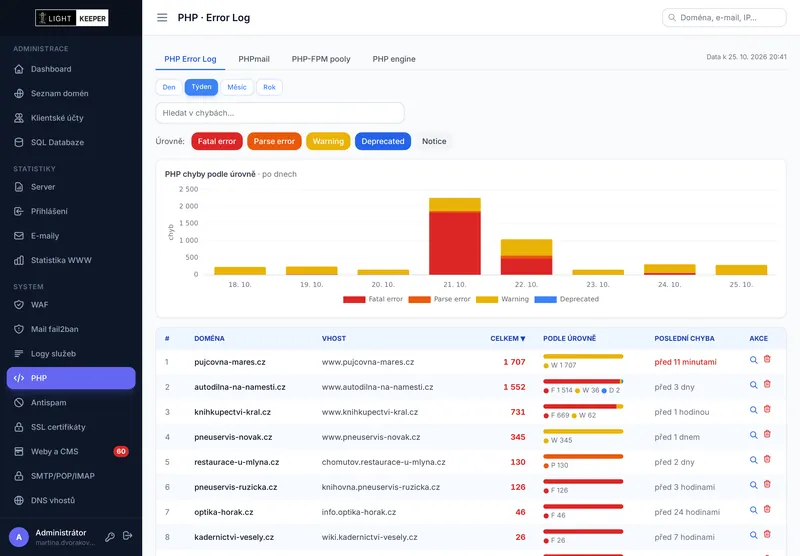Click the DOMÉNA column header

point(209,339)
